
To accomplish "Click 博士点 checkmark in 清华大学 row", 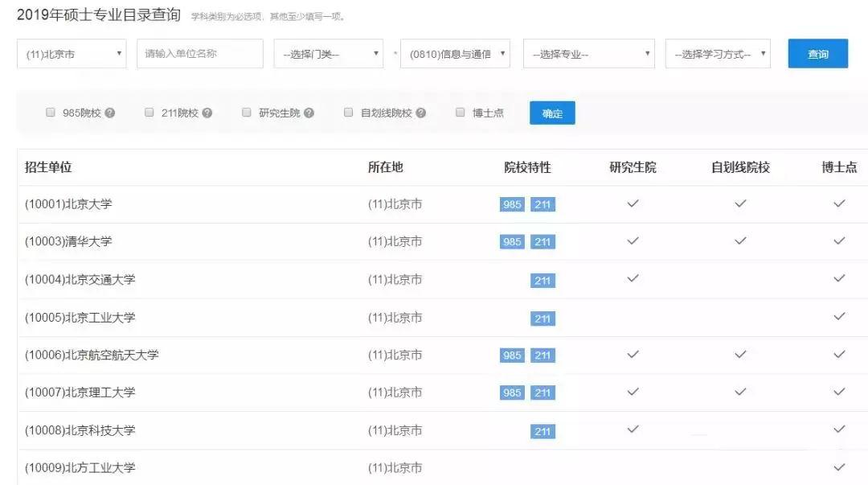I will click(x=839, y=240).
